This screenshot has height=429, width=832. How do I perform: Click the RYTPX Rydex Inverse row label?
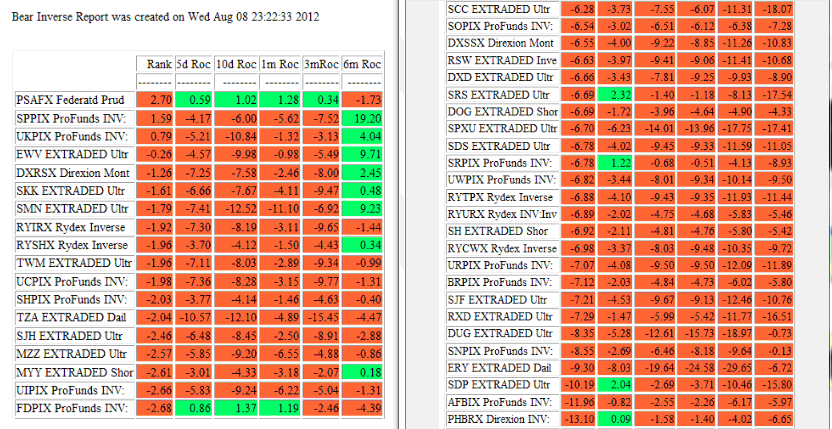point(502,197)
